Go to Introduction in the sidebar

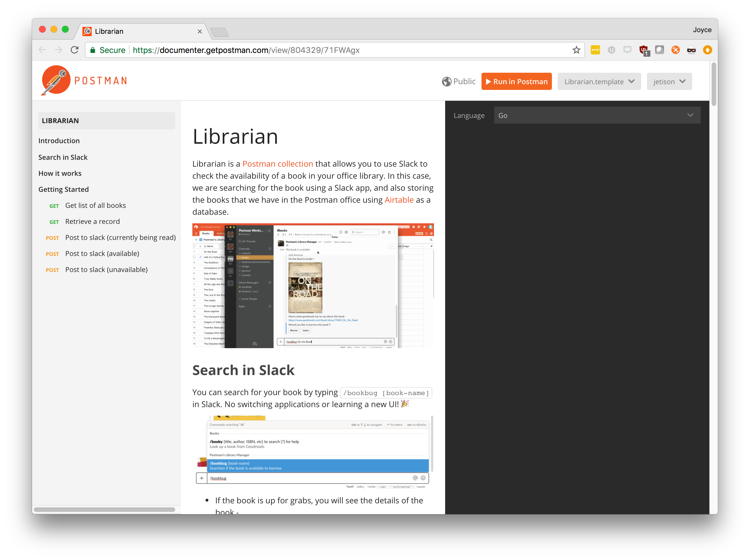pos(59,141)
